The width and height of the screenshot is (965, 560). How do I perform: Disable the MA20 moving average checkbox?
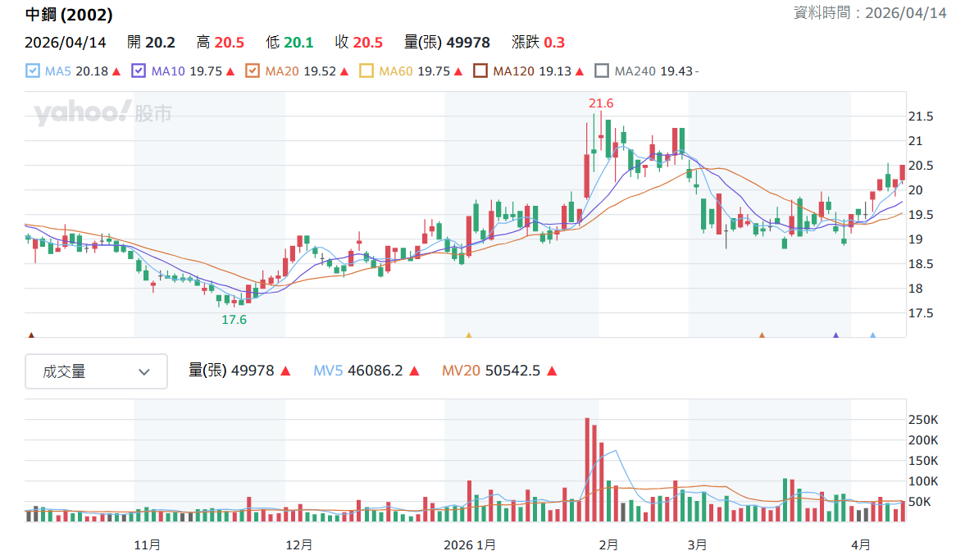(253, 71)
